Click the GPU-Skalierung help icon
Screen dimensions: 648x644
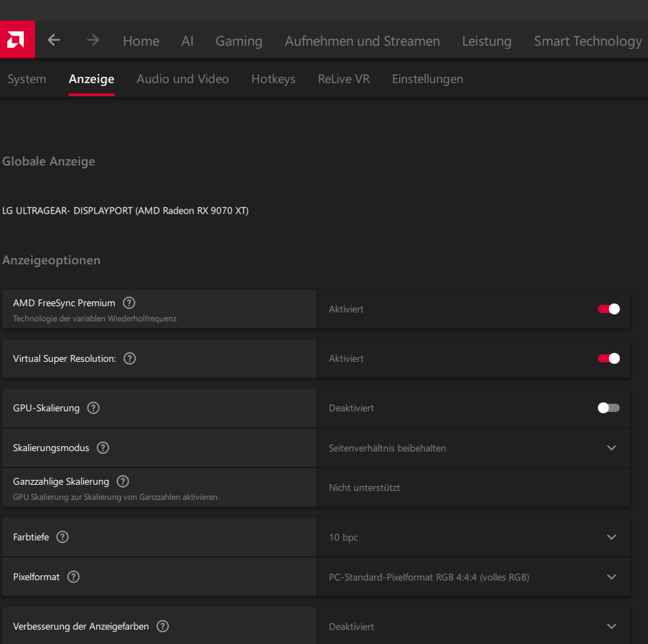click(x=93, y=408)
